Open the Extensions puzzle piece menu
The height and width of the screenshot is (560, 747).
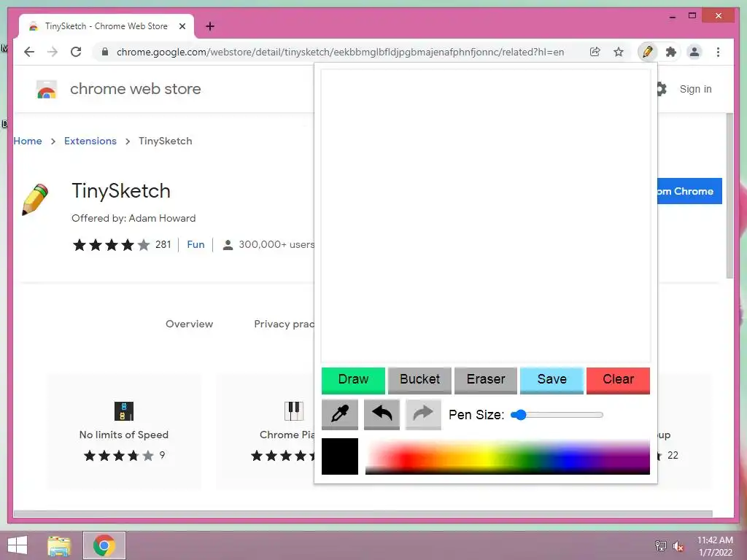[x=671, y=52]
